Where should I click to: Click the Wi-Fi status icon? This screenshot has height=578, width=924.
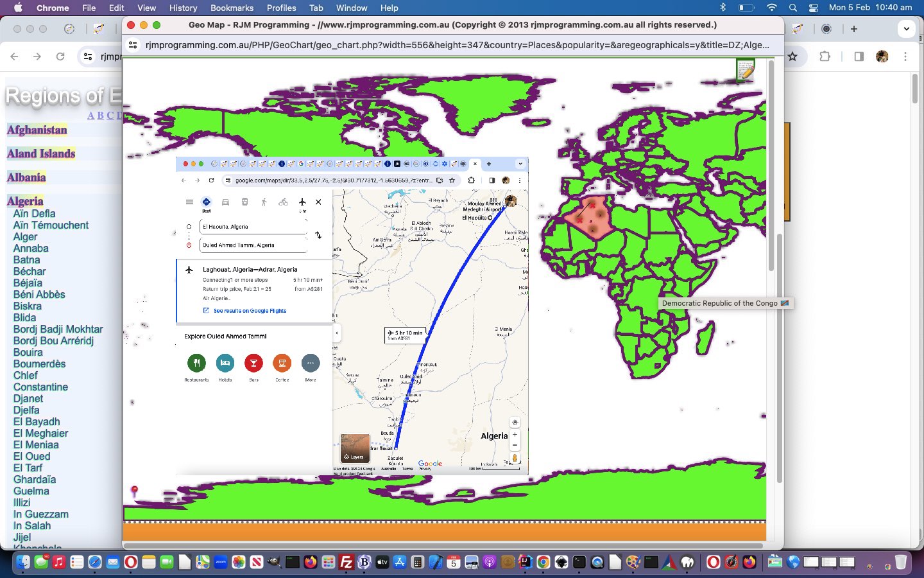tap(772, 8)
